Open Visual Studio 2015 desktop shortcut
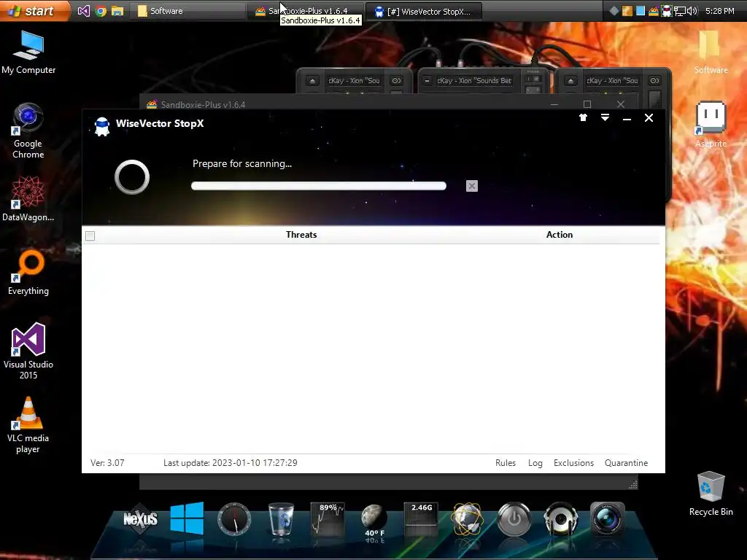The image size is (747, 560). [28, 351]
